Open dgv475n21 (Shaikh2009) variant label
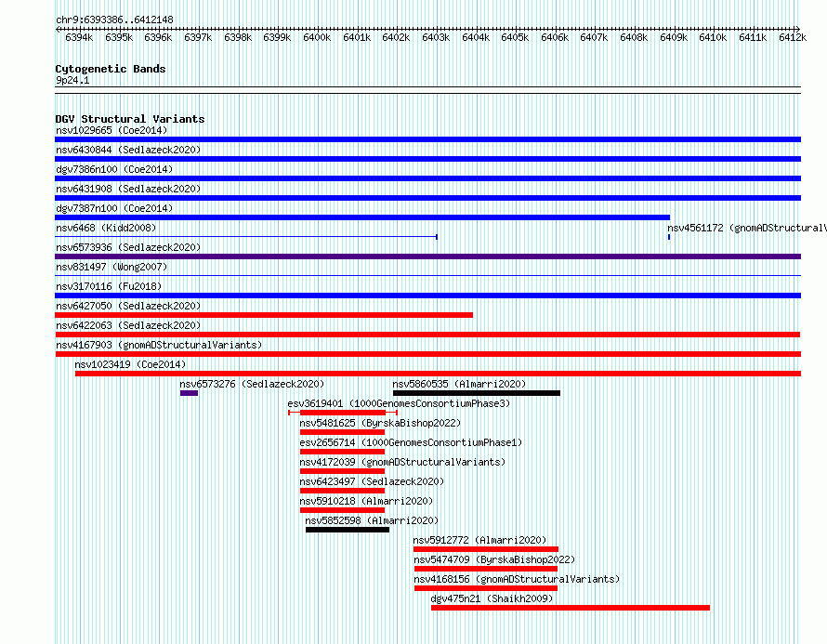Screen dimensions: 827x644 point(492,598)
